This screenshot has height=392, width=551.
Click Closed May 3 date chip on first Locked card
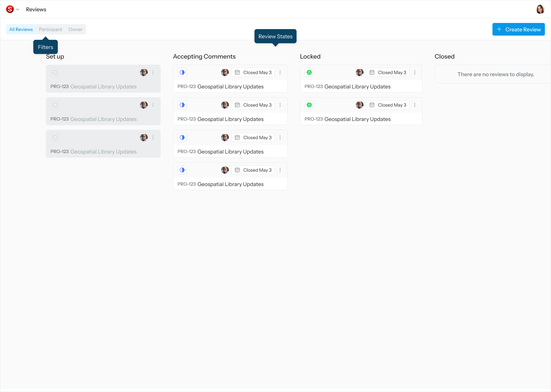pos(388,72)
